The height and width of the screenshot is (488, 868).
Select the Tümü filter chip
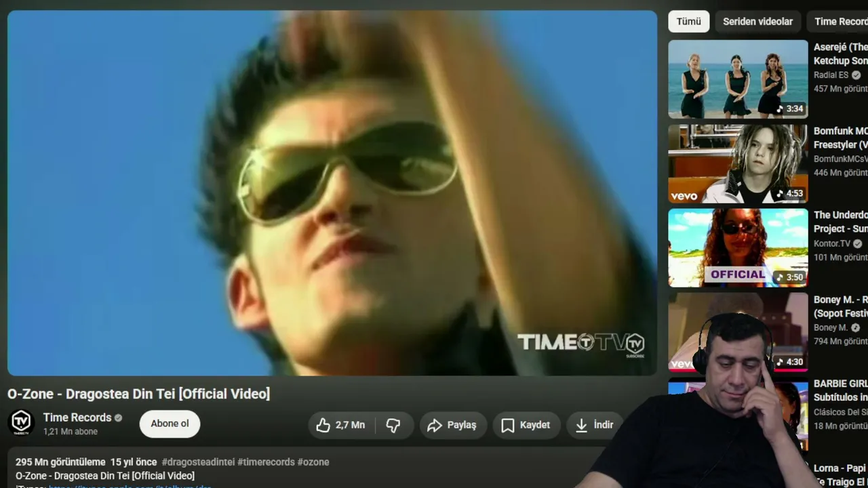tap(689, 22)
